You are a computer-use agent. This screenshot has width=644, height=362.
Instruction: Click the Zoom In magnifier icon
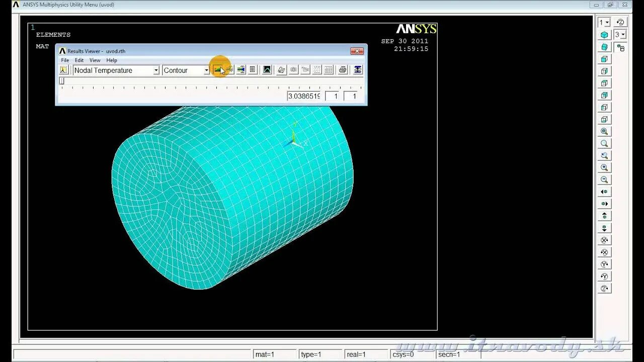click(604, 167)
